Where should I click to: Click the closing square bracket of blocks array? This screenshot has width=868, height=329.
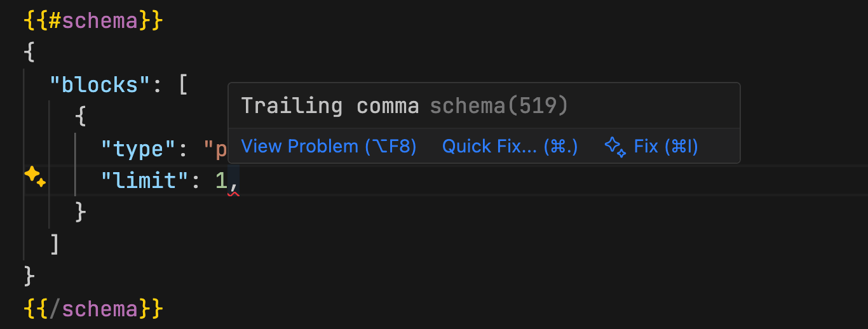tap(55, 245)
